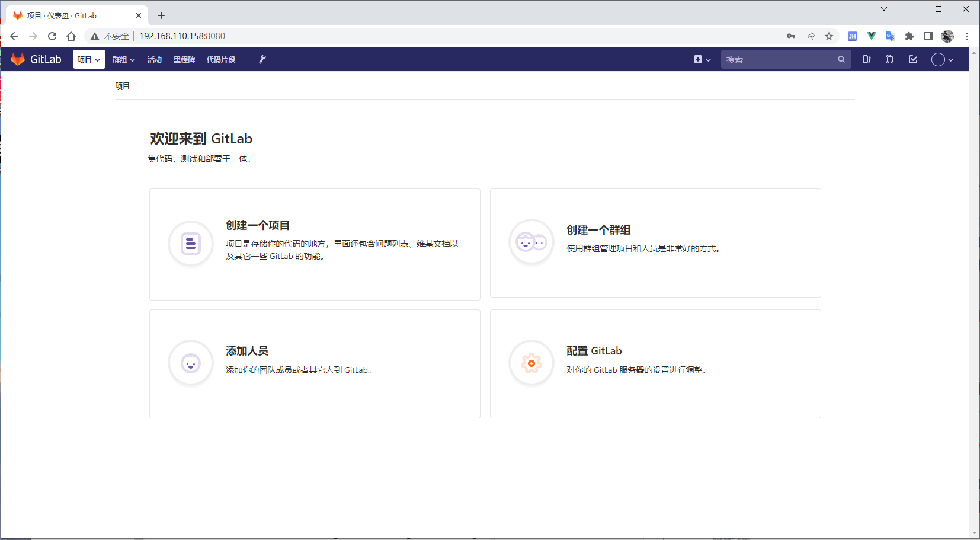Open 里程碑 in the navbar
Viewport: 980px width, 540px height.
[x=184, y=60]
